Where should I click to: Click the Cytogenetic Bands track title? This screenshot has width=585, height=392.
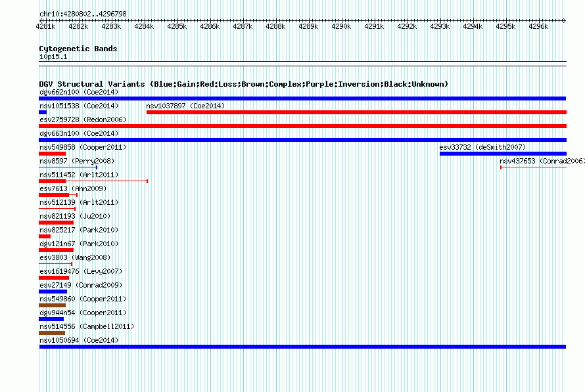(x=78, y=49)
